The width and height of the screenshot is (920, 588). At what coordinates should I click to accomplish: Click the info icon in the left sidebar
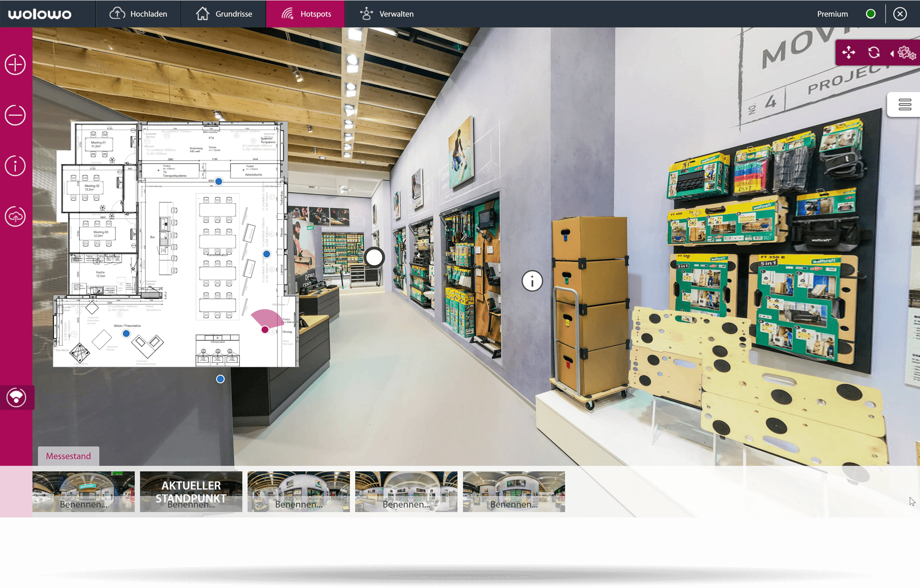click(15, 166)
